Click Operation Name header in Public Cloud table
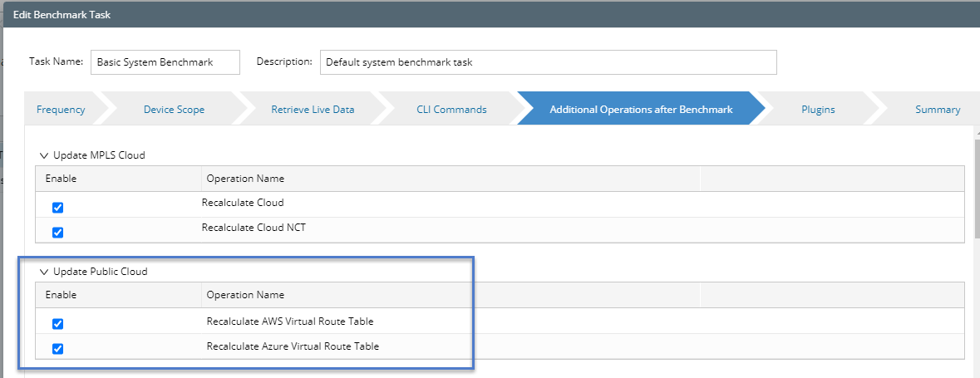The image size is (980, 378). pos(245,295)
